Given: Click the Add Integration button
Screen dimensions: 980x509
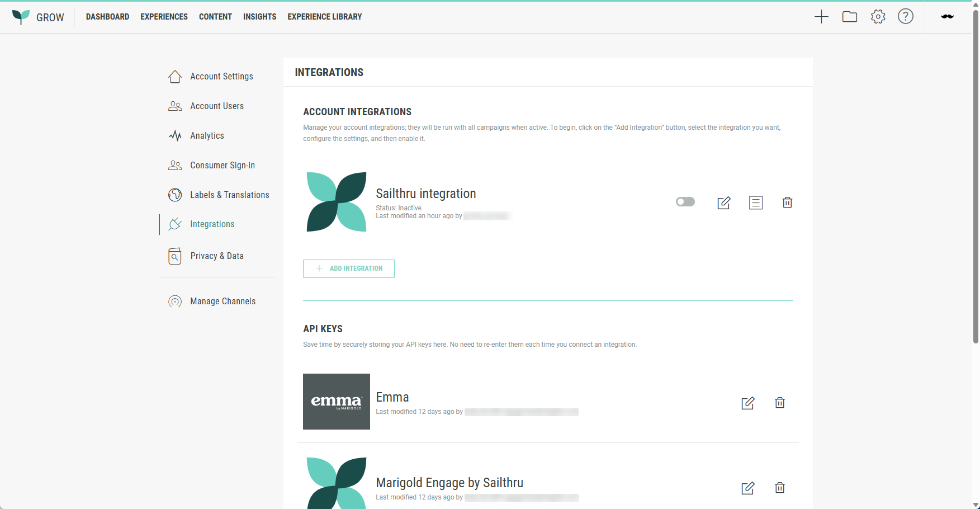Looking at the screenshot, I should pyautogui.click(x=349, y=268).
